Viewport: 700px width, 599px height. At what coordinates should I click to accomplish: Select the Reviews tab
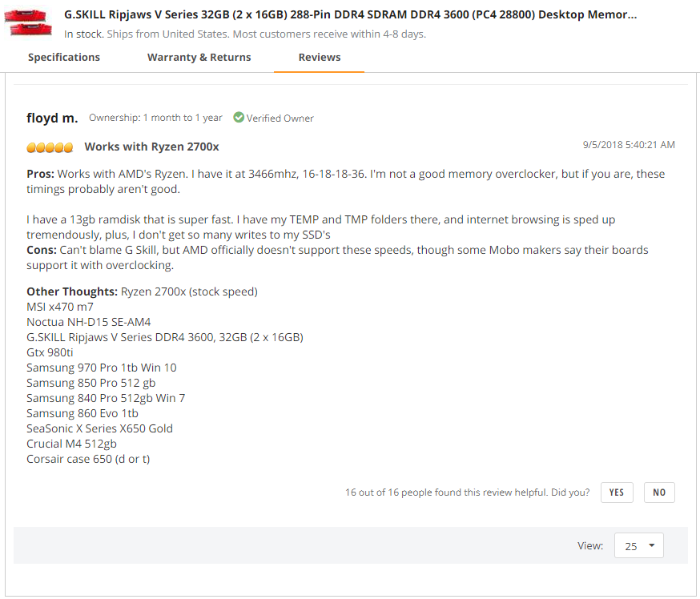pos(320,57)
